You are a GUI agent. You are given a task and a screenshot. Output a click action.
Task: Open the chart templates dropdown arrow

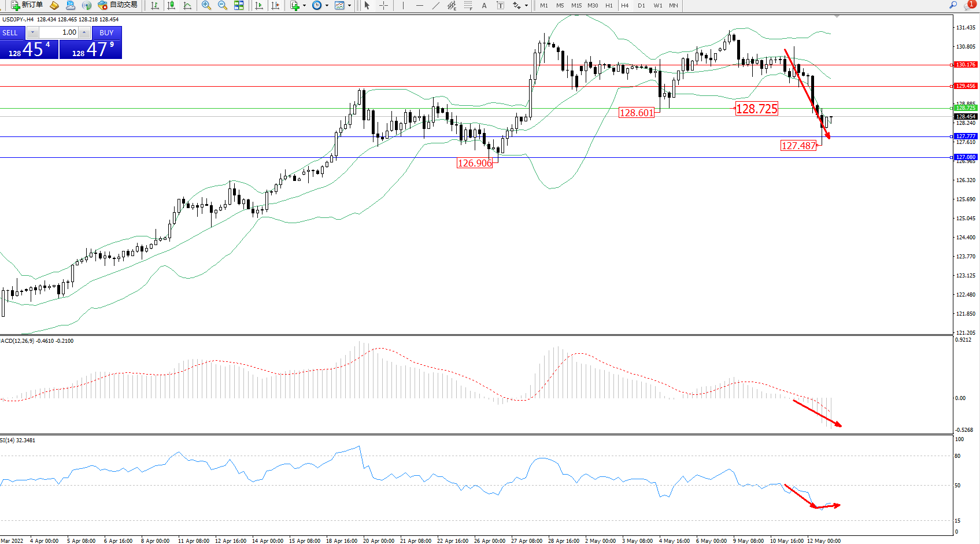(349, 5)
